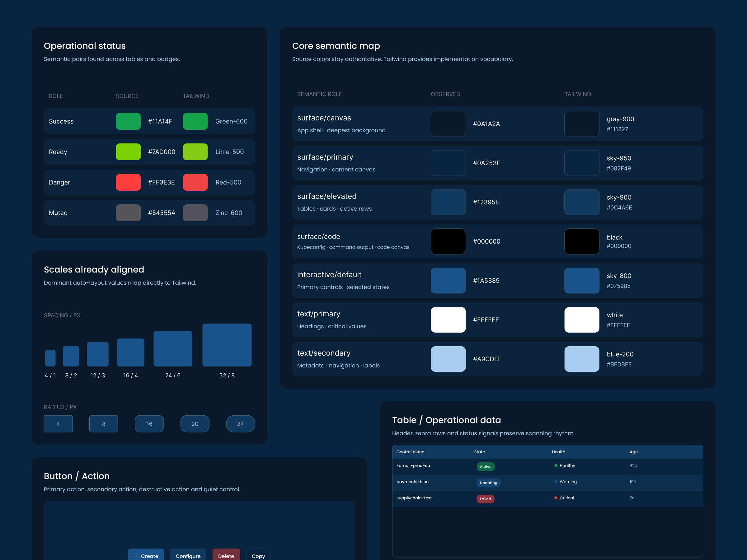Viewport: 747px width, 560px height.
Task: Pick the interactive/default observed swatch #1A5389
Action: click(448, 281)
